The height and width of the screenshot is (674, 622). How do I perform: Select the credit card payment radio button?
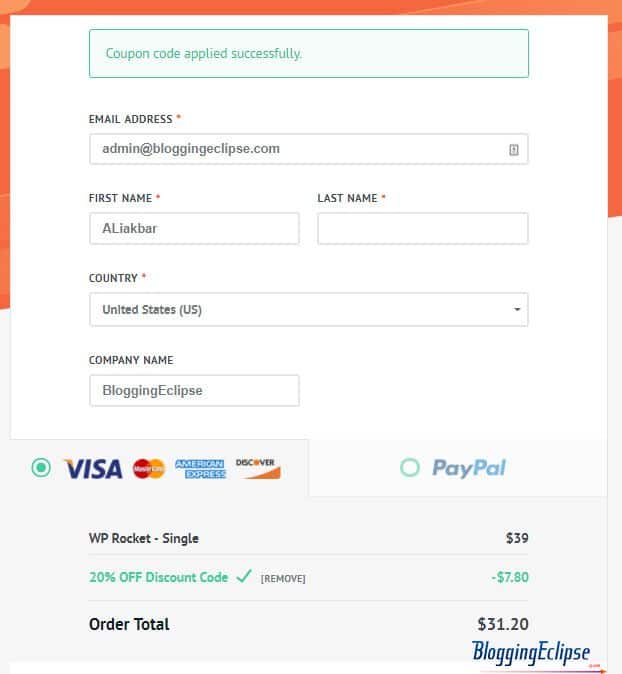41,468
